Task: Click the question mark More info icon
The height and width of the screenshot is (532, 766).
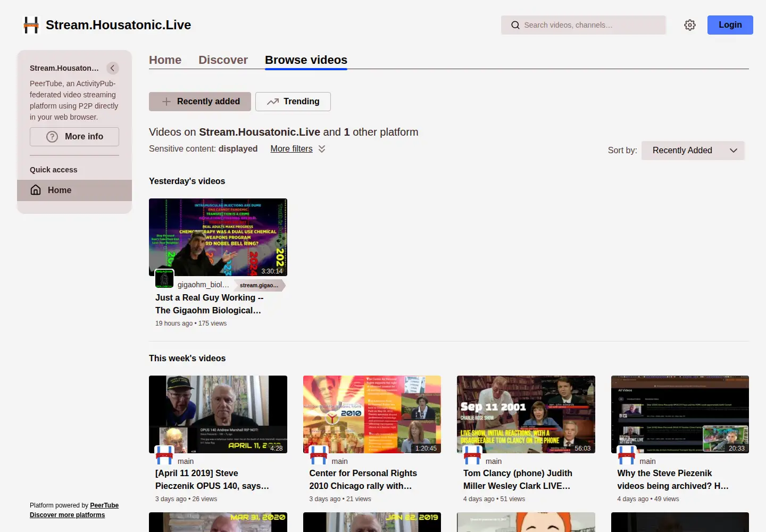Action: [52, 137]
